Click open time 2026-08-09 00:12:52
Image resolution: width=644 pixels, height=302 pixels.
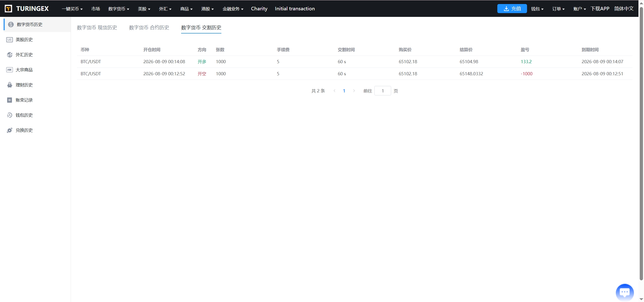pyautogui.click(x=164, y=74)
